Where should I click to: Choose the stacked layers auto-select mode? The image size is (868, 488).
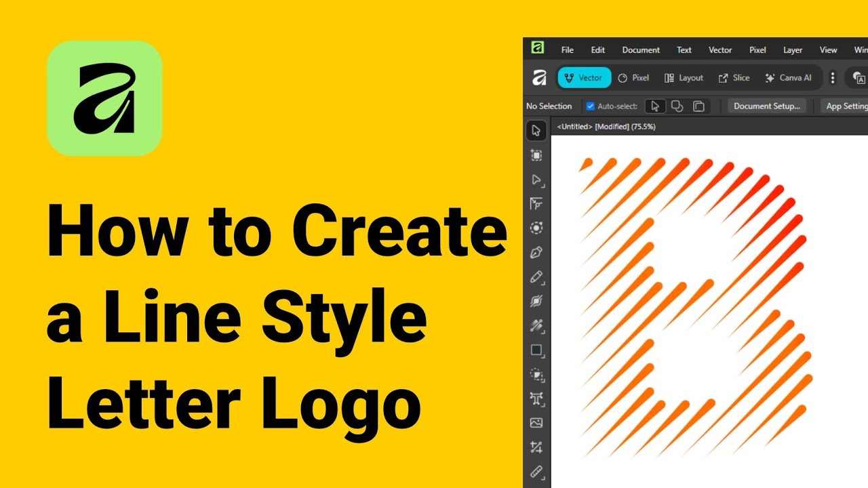698,106
